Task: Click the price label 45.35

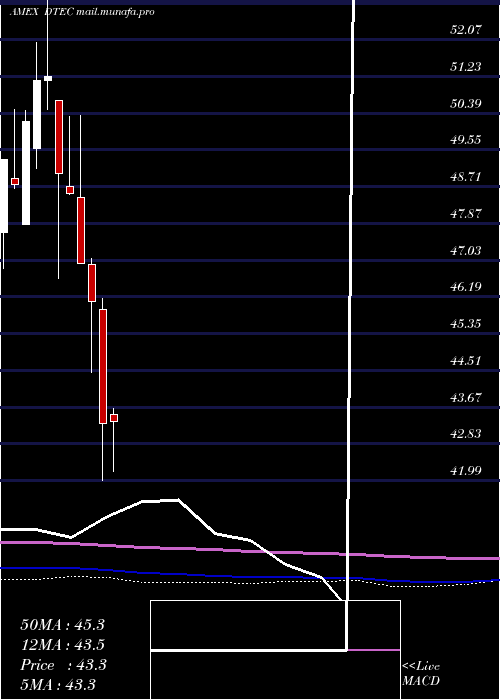Action: (466, 324)
